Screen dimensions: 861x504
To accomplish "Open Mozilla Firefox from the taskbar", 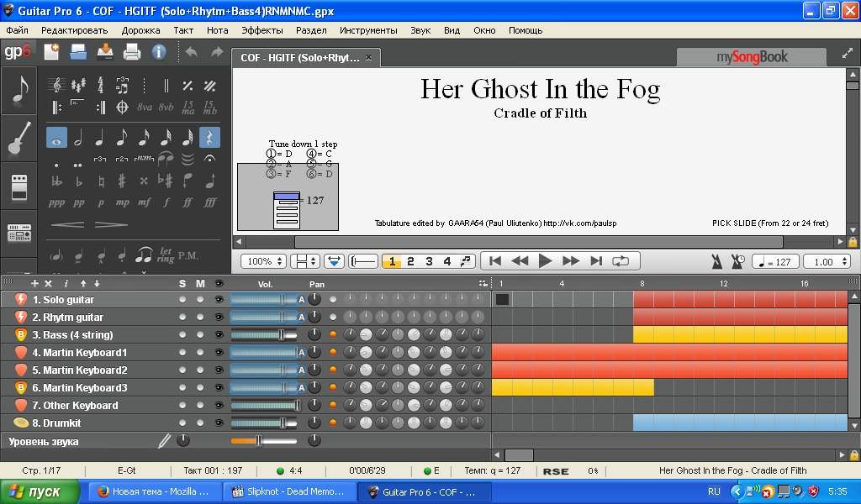I will pyautogui.click(x=153, y=491).
